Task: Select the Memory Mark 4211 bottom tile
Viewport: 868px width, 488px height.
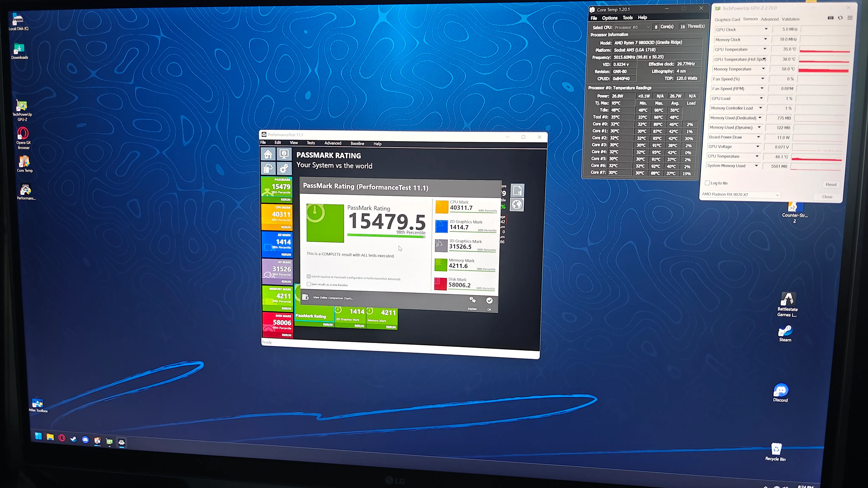Action: click(381, 318)
